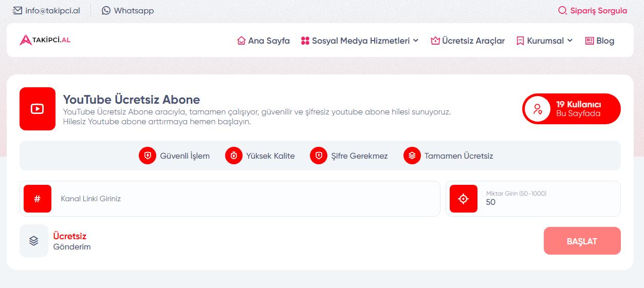The height and width of the screenshot is (288, 644).
Task: Open the Ana Sayfa menu item
Action: [263, 41]
